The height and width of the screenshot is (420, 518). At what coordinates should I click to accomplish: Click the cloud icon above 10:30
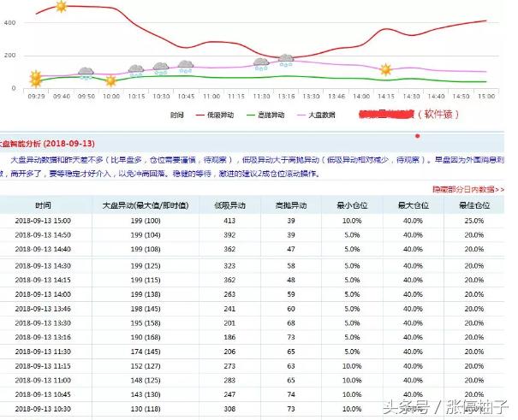click(x=160, y=68)
